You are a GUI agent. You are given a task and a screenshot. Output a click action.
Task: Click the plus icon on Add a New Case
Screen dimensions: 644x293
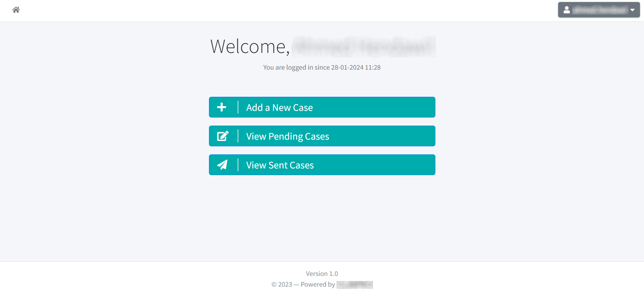(x=222, y=107)
